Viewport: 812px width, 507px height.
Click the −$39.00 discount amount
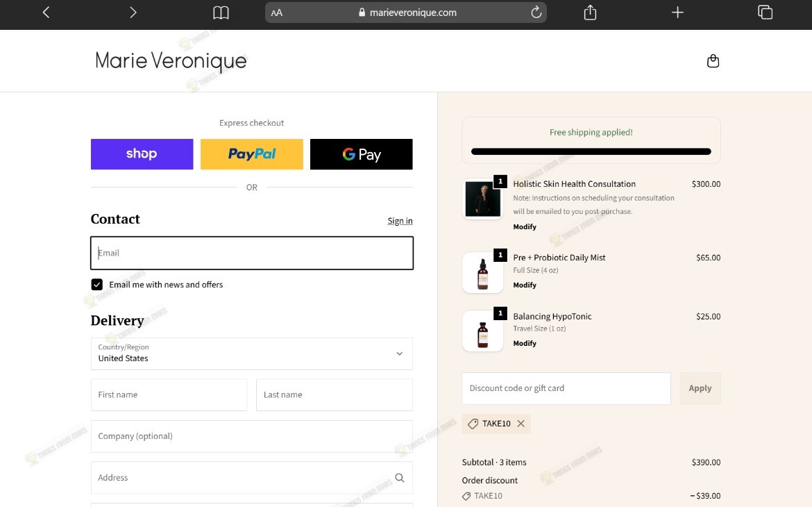coord(705,496)
